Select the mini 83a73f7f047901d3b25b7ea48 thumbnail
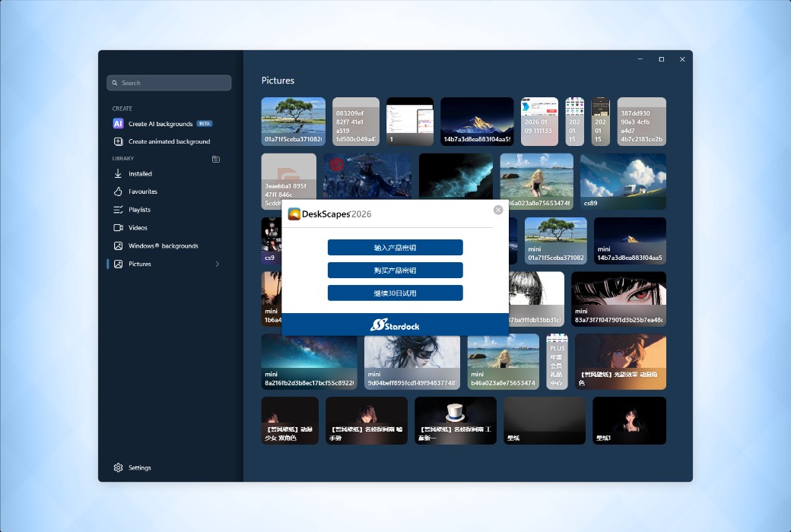Image resolution: width=791 pixels, height=532 pixels. 618,299
